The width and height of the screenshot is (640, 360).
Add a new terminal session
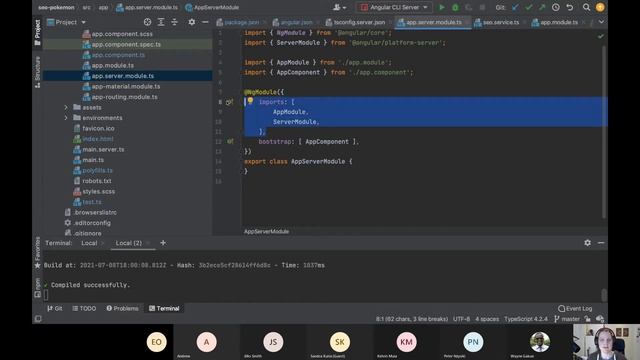163,243
